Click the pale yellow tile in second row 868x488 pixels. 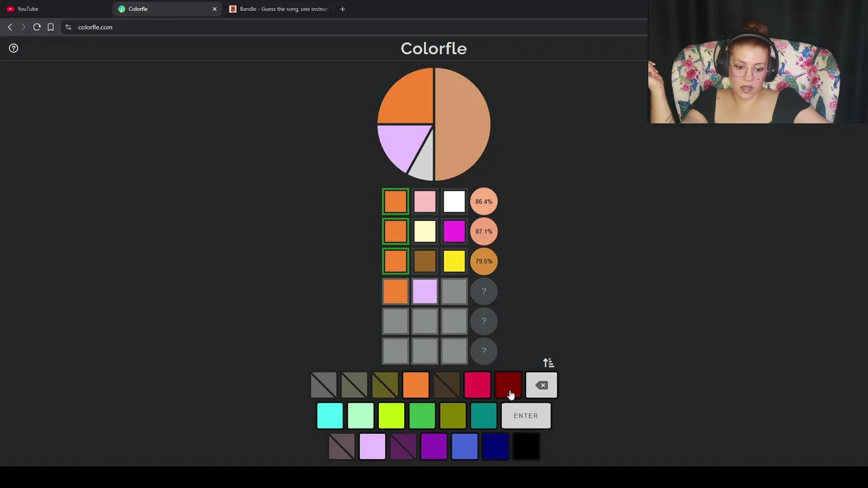coord(425,231)
